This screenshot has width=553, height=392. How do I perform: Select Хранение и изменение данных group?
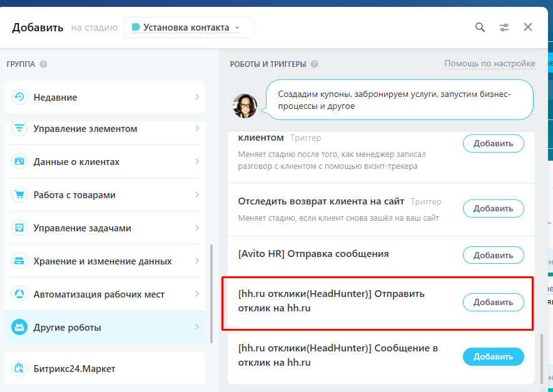click(x=104, y=261)
